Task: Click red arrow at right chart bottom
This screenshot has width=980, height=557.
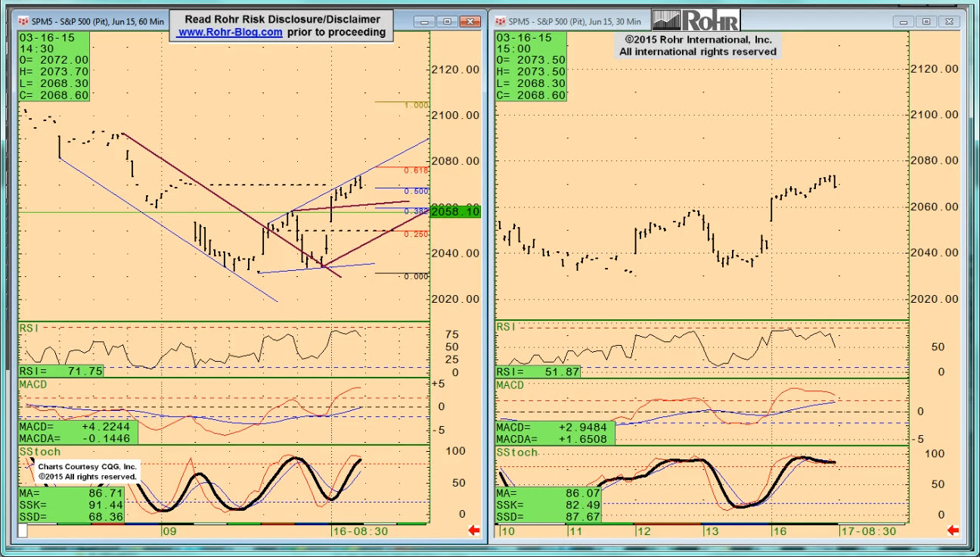Action: (x=952, y=531)
